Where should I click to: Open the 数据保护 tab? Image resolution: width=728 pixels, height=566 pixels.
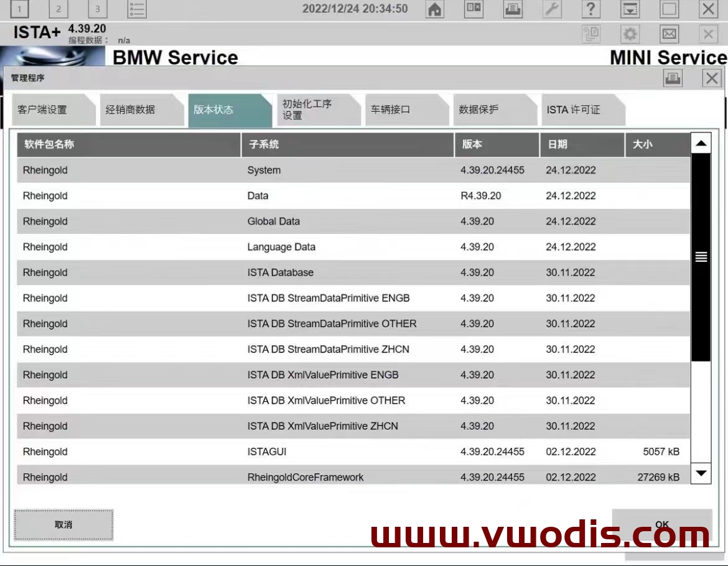coord(478,110)
